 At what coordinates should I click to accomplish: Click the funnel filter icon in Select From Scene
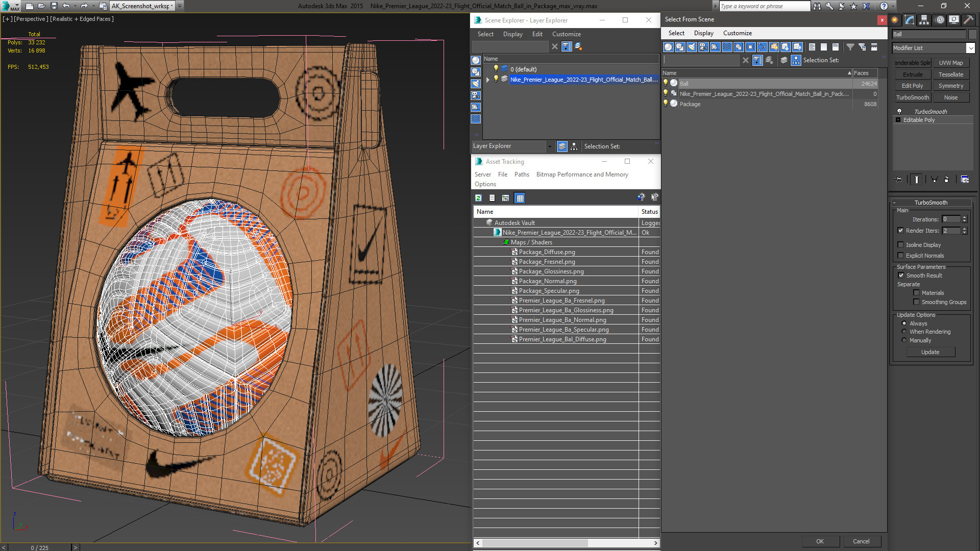tap(850, 47)
